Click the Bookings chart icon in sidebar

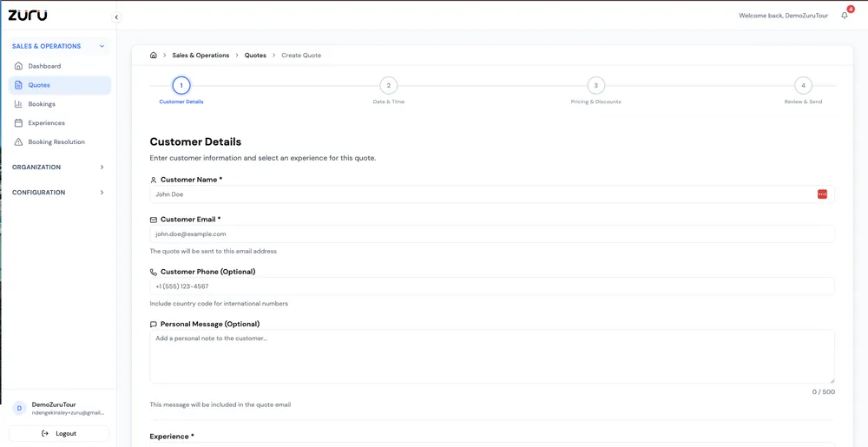(x=18, y=104)
